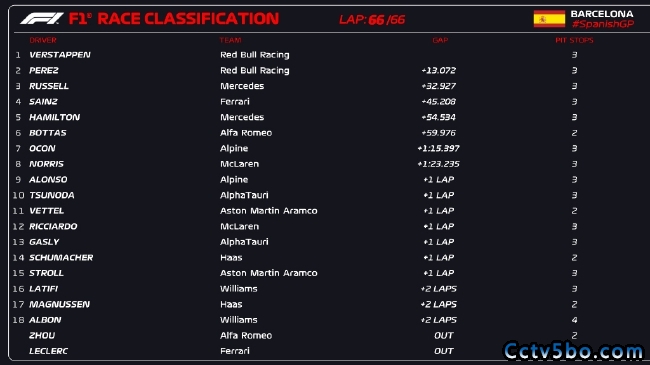The image size is (650, 365).
Task: Click PEREZ gap value +13.072
Action: tap(439, 71)
